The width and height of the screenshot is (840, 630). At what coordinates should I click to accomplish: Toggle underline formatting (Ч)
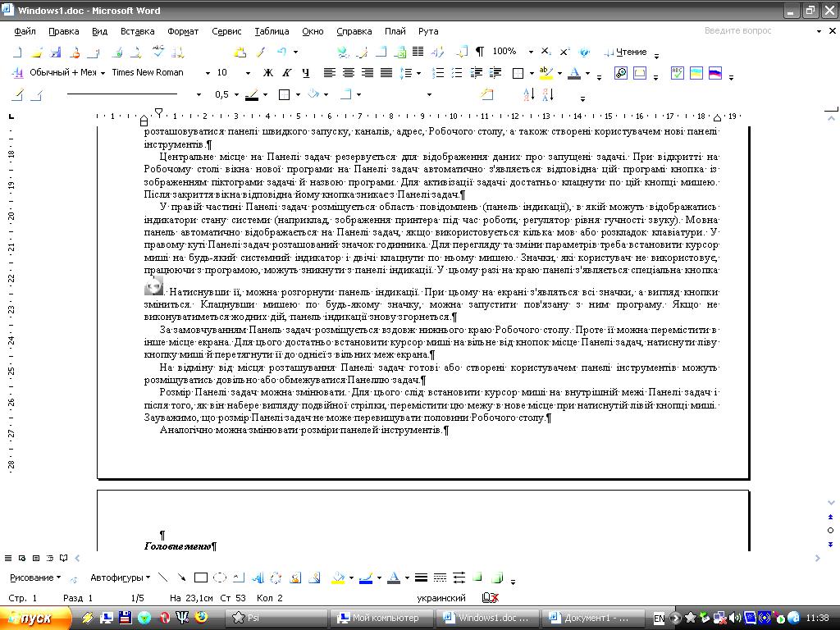click(306, 73)
